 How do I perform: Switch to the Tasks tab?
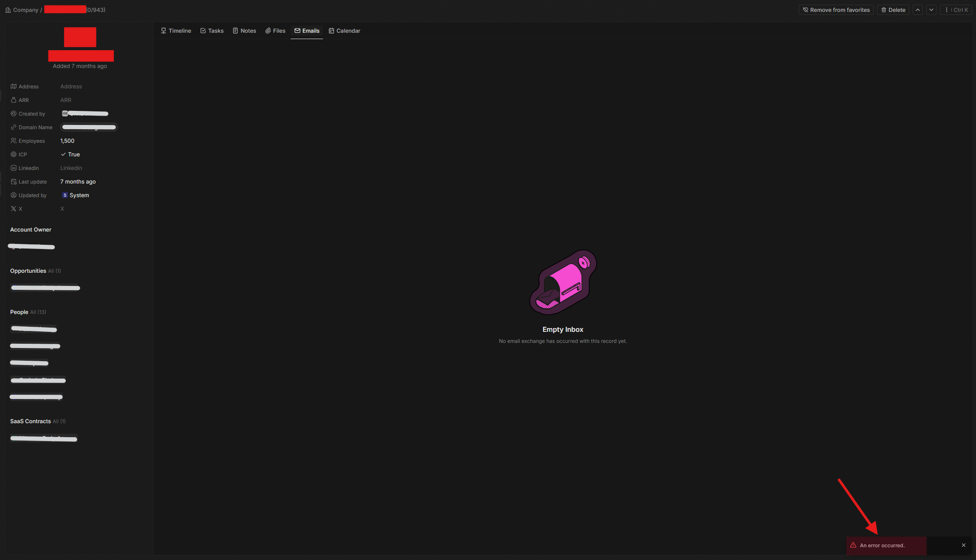(212, 31)
